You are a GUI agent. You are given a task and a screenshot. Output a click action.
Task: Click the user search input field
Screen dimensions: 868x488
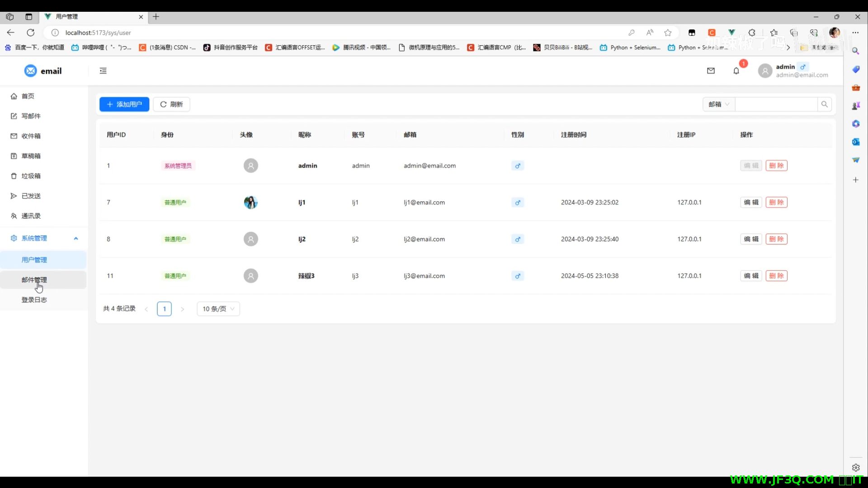tap(776, 104)
